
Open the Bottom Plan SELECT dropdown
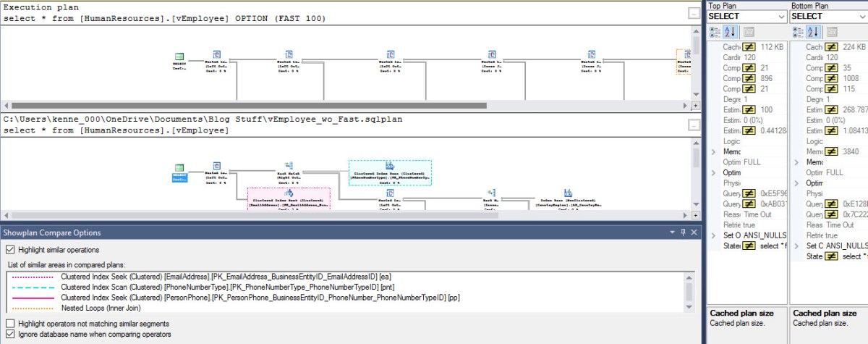click(861, 16)
